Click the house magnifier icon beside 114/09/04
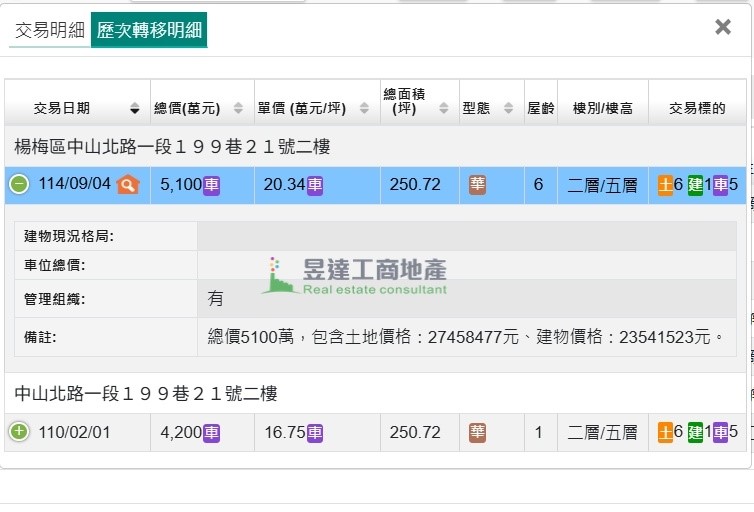Screen dimensions: 754x512 click(127, 184)
